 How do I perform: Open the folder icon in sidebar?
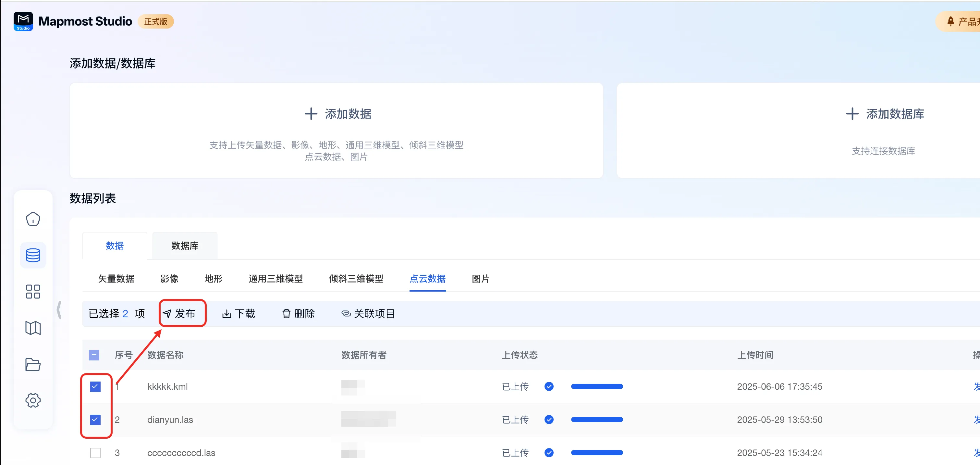click(x=33, y=364)
